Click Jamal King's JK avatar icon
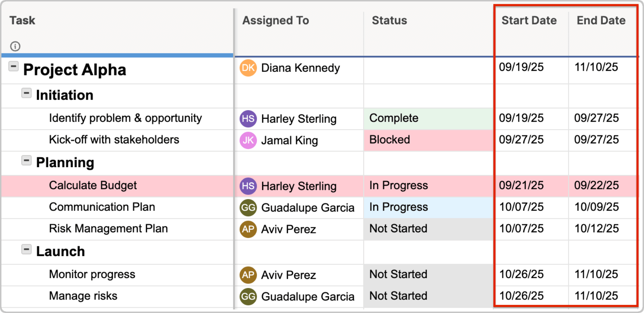The image size is (644, 313). point(248,140)
